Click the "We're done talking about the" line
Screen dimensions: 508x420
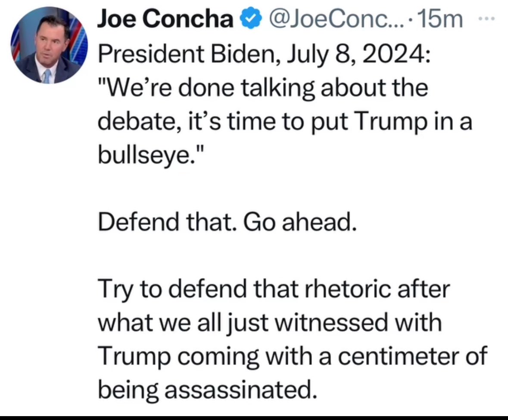click(264, 88)
